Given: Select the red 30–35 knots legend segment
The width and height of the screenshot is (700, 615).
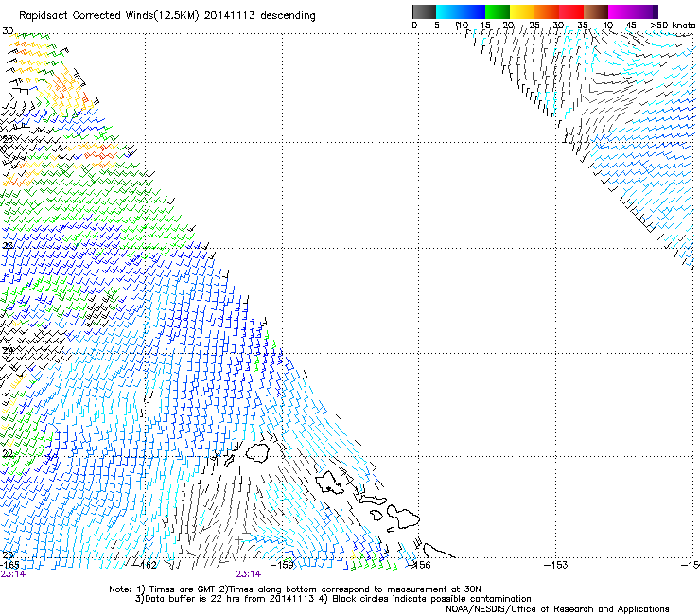Looking at the screenshot, I should [x=571, y=11].
